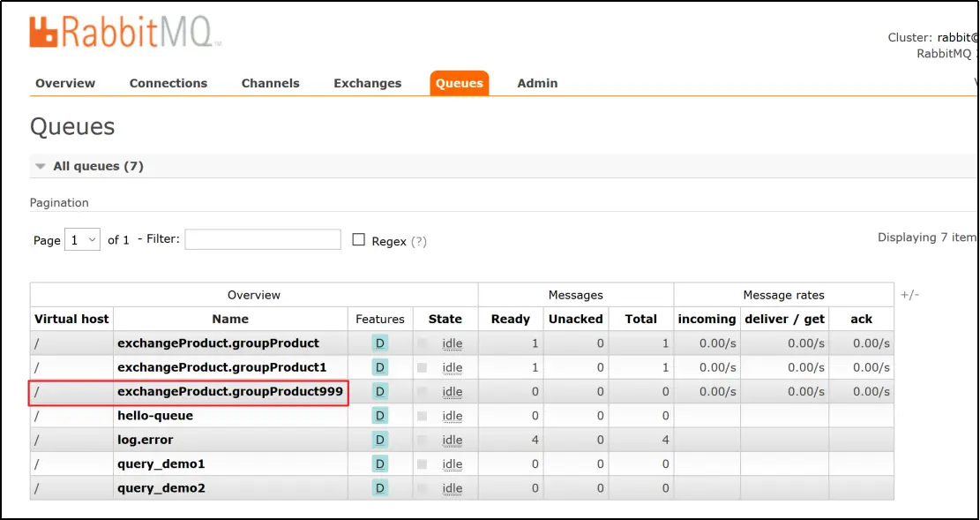Sort by Ready messages column
The height and width of the screenshot is (520, 980).
click(511, 319)
